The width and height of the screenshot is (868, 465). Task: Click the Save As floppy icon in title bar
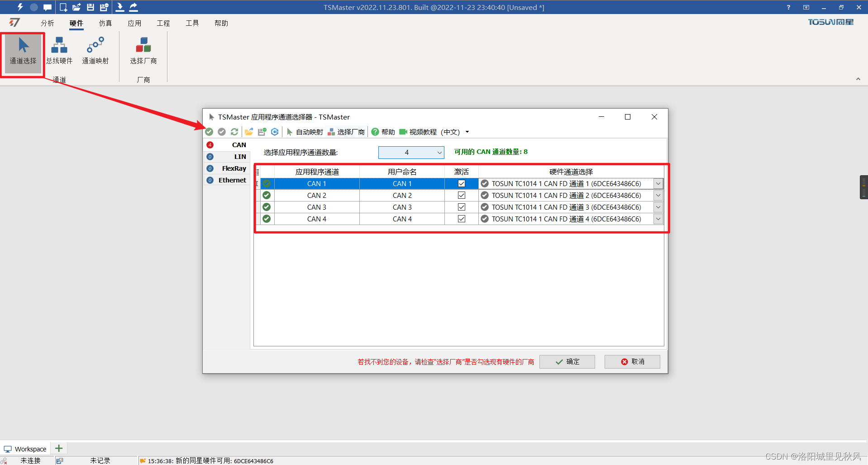[105, 7]
